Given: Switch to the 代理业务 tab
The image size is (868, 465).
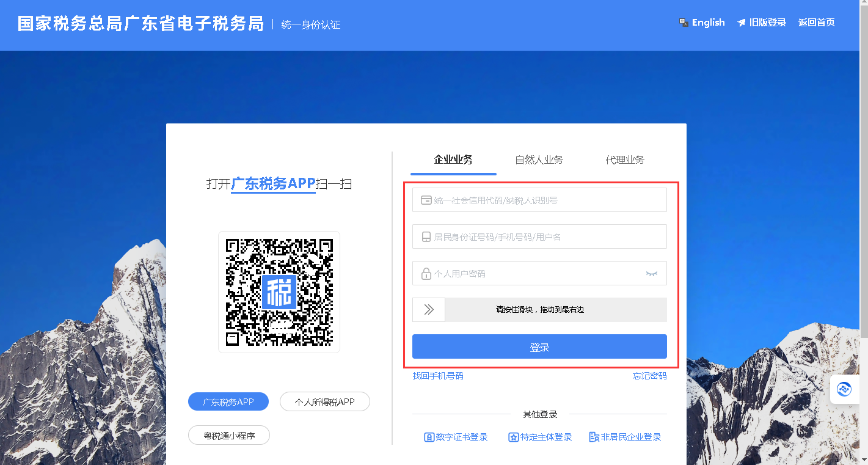Looking at the screenshot, I should [624, 160].
